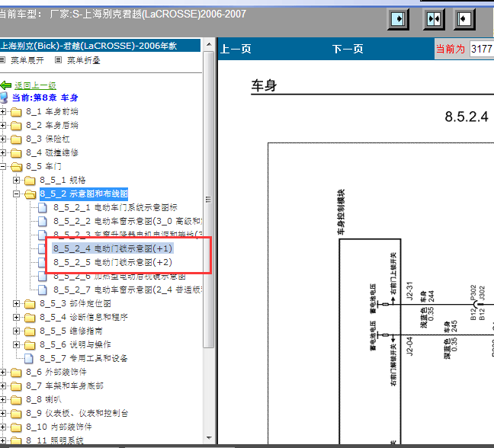Screen dimensions: 494x448
Task: Click the folder icon of 8_7 车架和车身底部
Action: click(16, 386)
